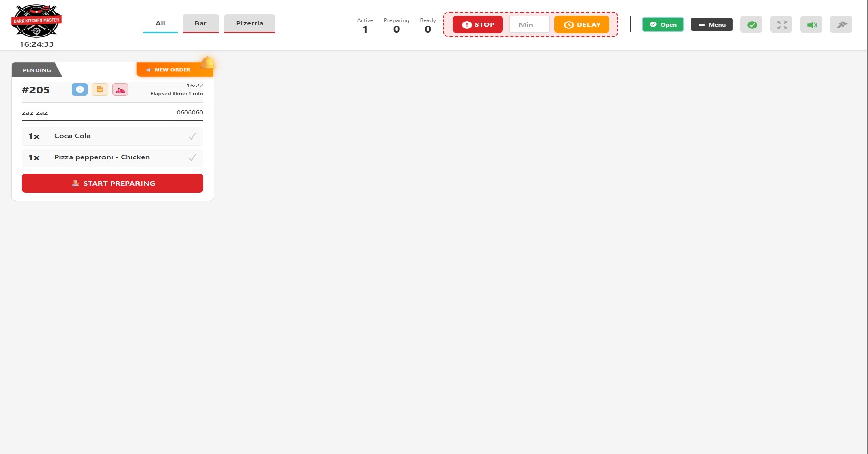Focus the Min delay input field
Viewport: 868px width, 454px height.
[x=529, y=24]
